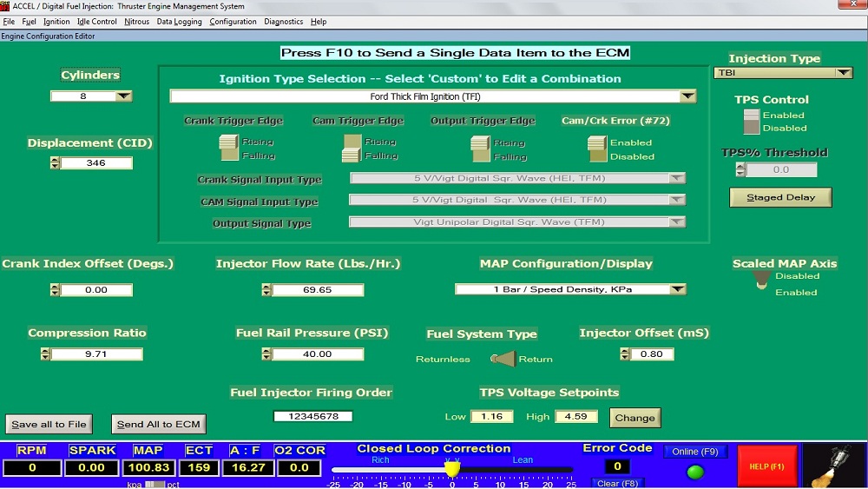Click the Error Code value box
868x489 pixels.
pyautogui.click(x=617, y=466)
